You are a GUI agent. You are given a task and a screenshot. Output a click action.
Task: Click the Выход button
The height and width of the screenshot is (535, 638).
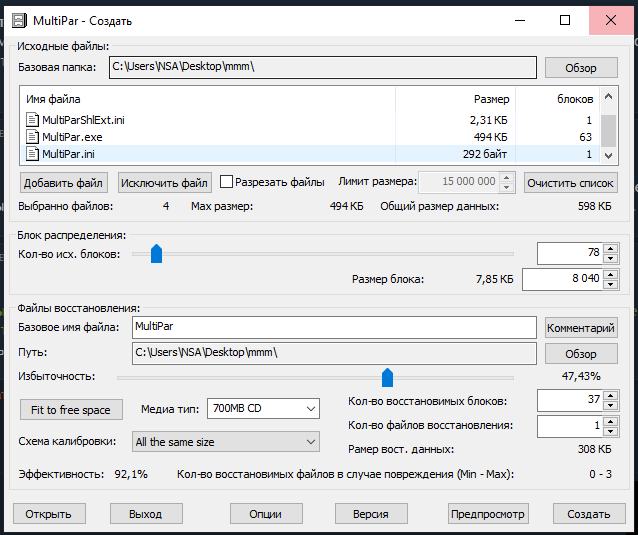(146, 514)
